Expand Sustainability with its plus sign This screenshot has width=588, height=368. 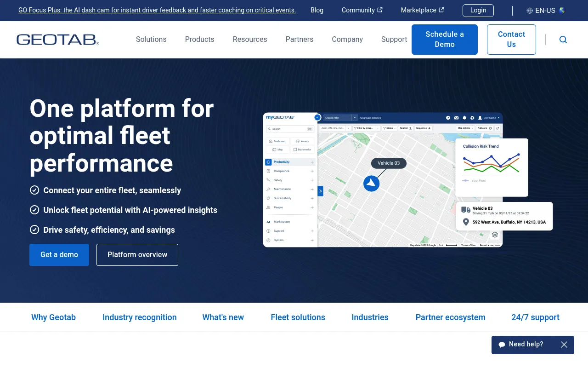tap(312, 198)
